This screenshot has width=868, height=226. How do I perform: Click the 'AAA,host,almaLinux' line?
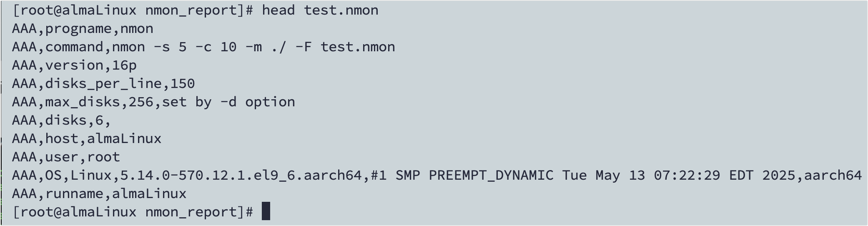[x=87, y=138]
